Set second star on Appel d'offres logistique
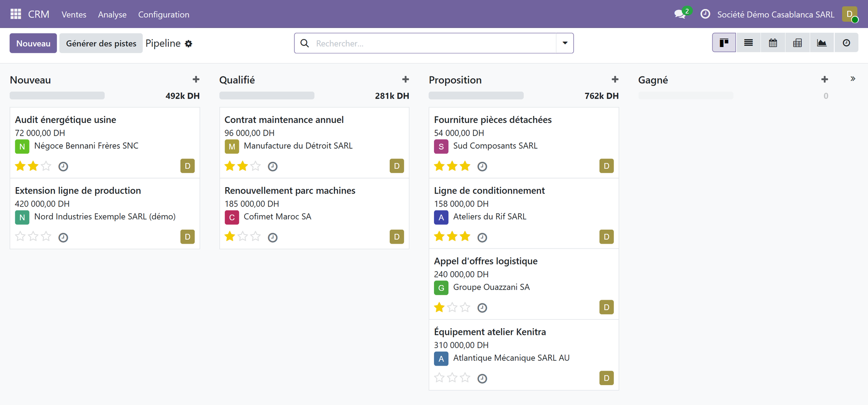Screen dimensions: 868x405 pos(452,307)
